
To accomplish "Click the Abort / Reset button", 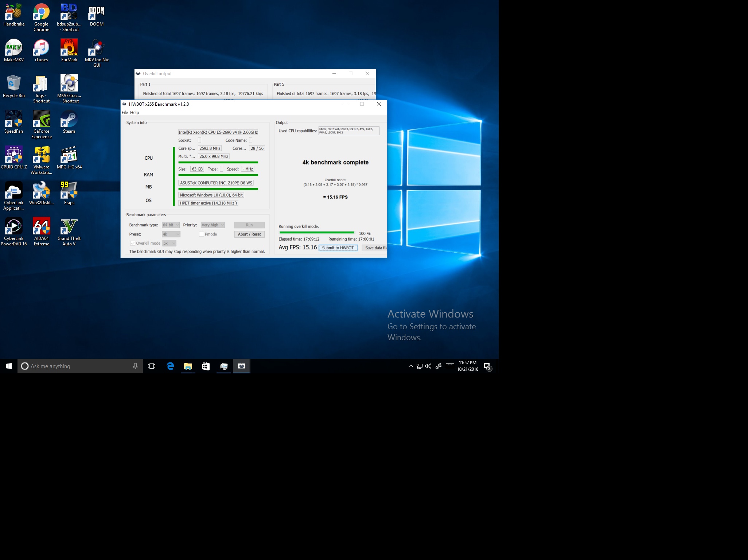I will (249, 234).
